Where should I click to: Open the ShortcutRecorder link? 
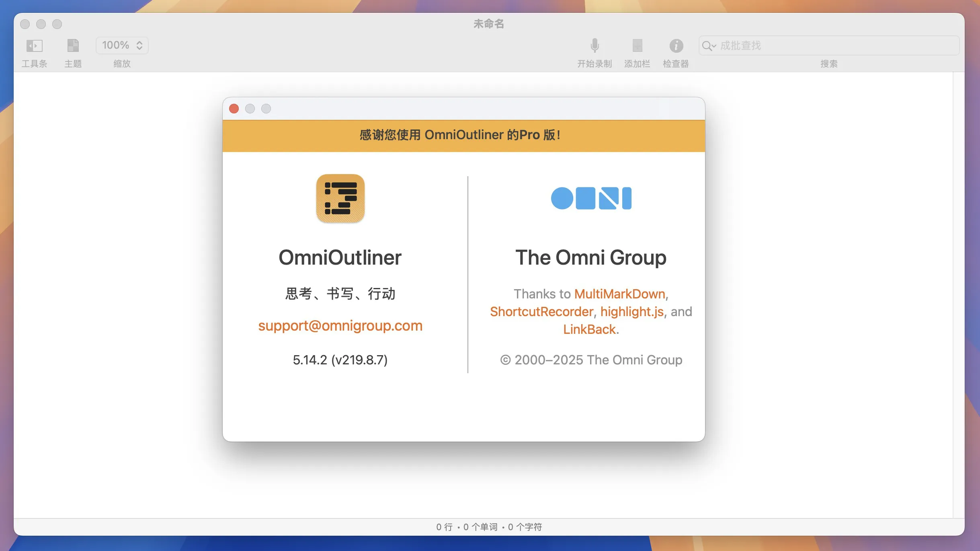[541, 312]
